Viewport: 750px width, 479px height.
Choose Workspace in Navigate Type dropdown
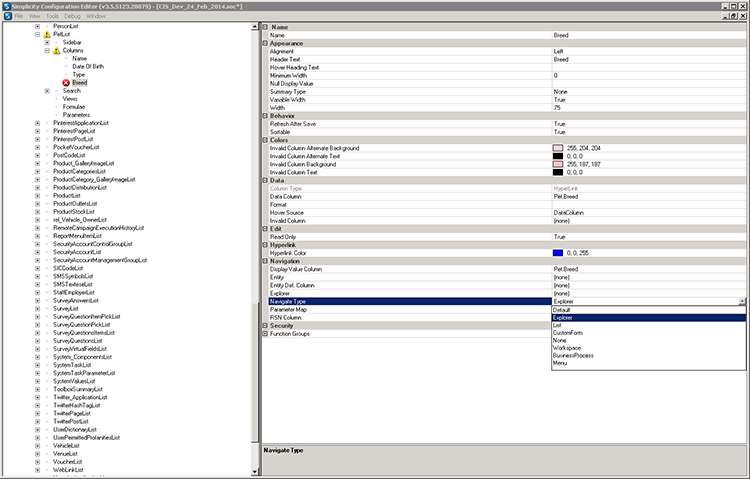point(649,348)
